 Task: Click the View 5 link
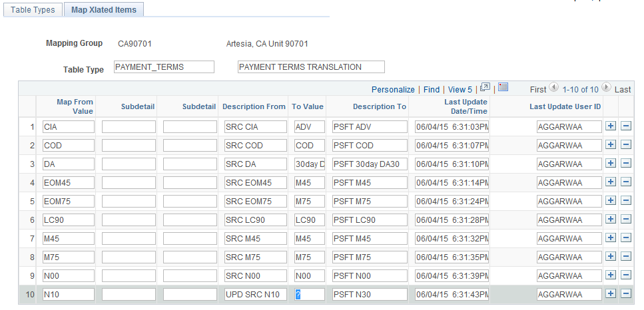click(x=460, y=89)
